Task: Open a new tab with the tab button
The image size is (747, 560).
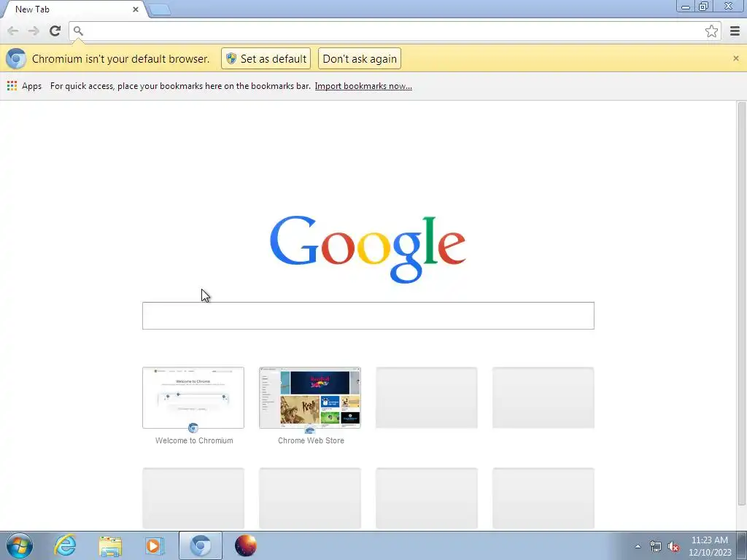Action: point(160,9)
